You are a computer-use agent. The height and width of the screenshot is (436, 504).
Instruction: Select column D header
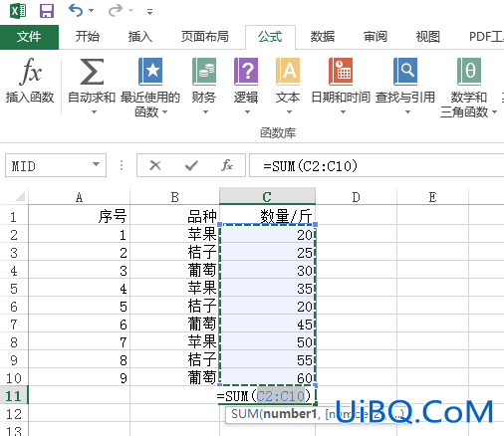click(x=356, y=197)
